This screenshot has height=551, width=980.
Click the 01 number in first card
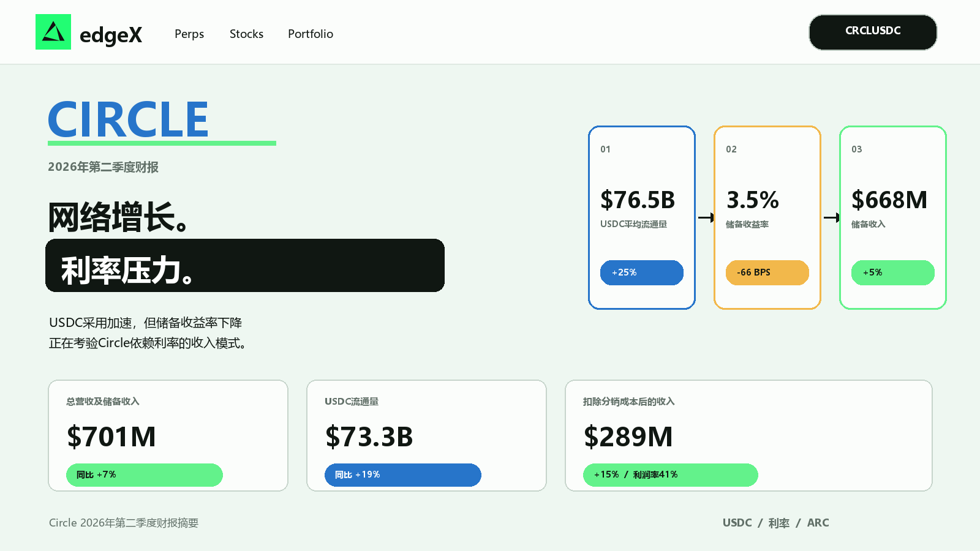pyautogui.click(x=605, y=149)
